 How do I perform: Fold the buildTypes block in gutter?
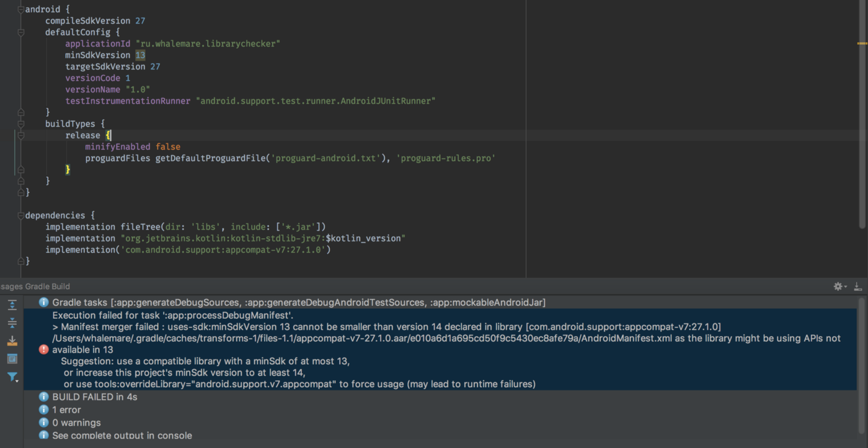(x=20, y=124)
